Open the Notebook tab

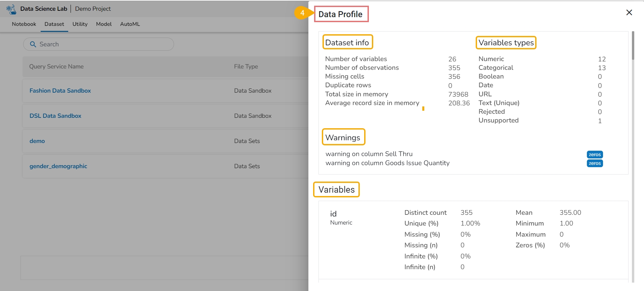[x=24, y=24]
